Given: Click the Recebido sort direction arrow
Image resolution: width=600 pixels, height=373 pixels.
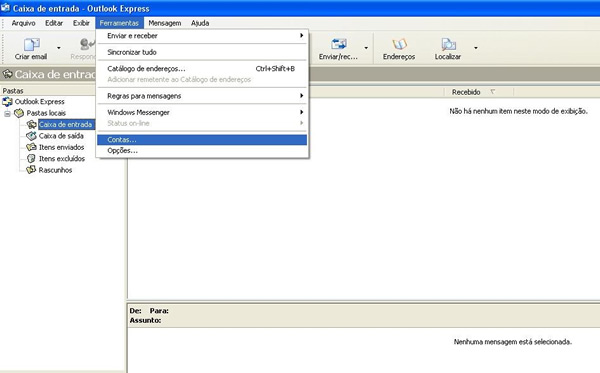Looking at the screenshot, I should click(493, 92).
